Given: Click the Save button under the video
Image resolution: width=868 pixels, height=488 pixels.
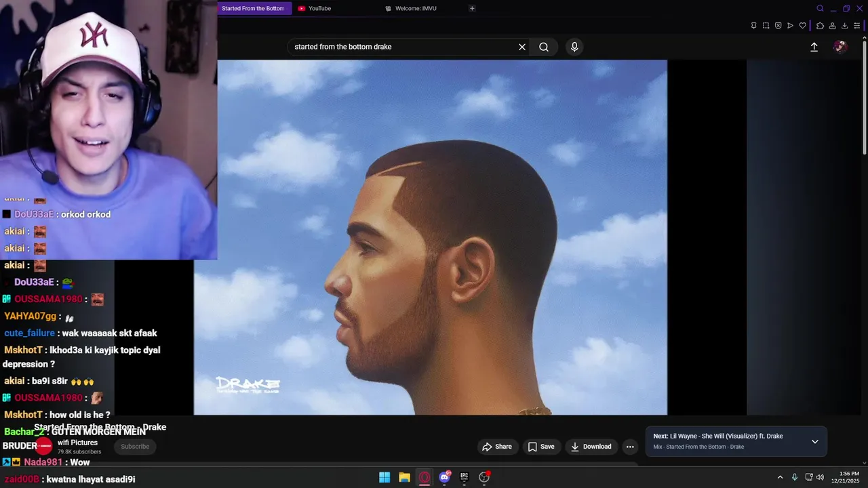Looking at the screenshot, I should [x=541, y=447].
